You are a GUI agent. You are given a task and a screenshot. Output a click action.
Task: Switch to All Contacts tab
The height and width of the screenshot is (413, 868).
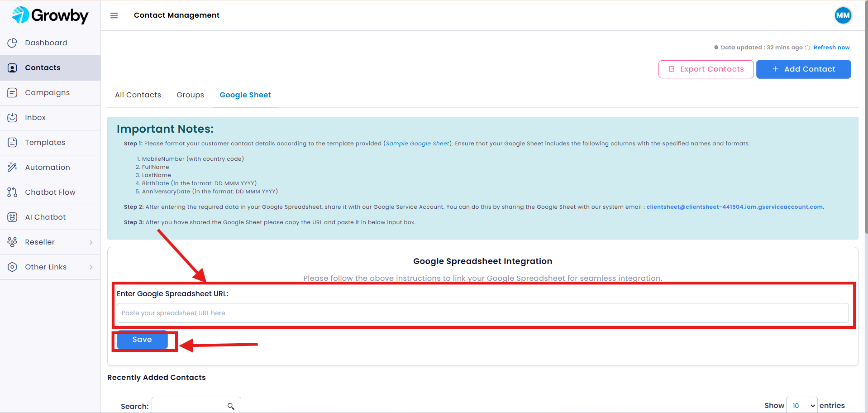tap(138, 95)
